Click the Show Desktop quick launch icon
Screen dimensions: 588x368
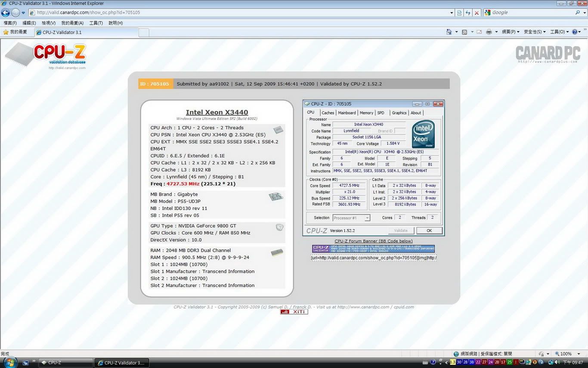point(26,363)
